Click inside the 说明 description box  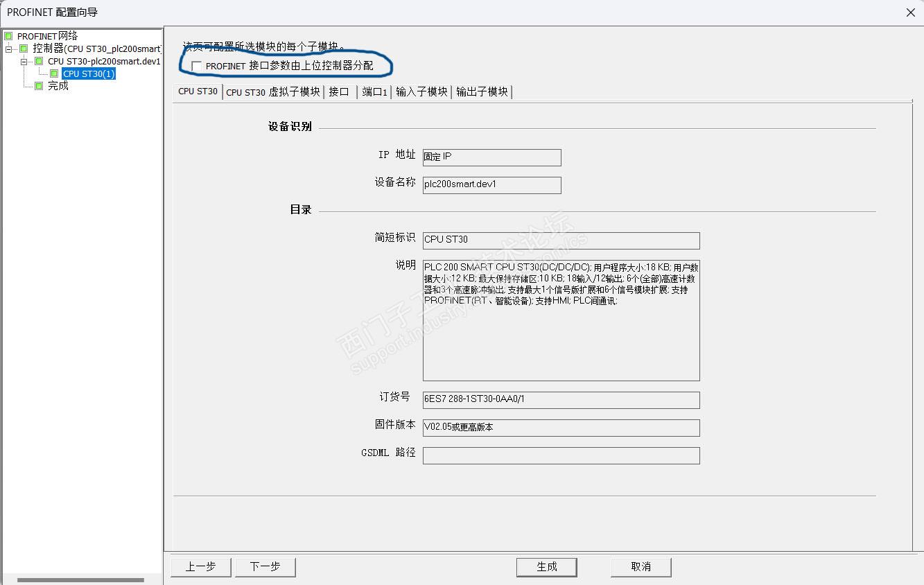click(561, 320)
